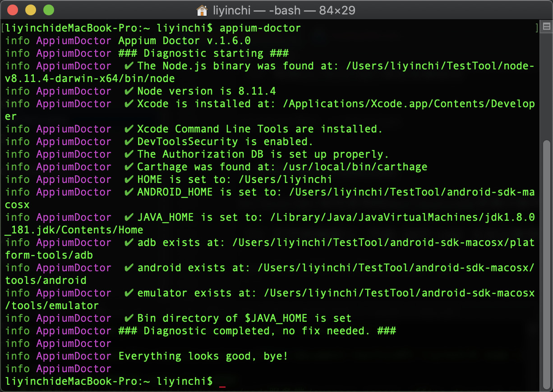Click the checkmark before 'ANDROID_HOME is set to'
The height and width of the screenshot is (392, 553).
[x=129, y=192]
